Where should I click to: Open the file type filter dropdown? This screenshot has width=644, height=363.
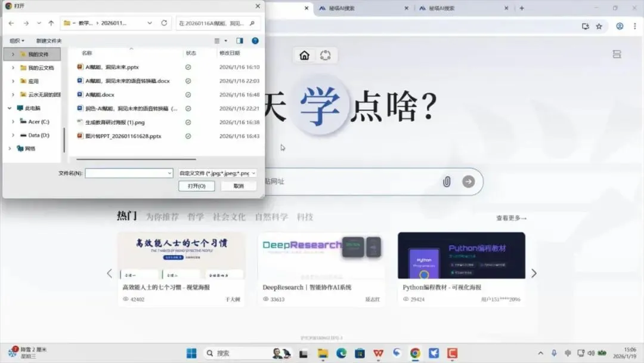click(218, 173)
